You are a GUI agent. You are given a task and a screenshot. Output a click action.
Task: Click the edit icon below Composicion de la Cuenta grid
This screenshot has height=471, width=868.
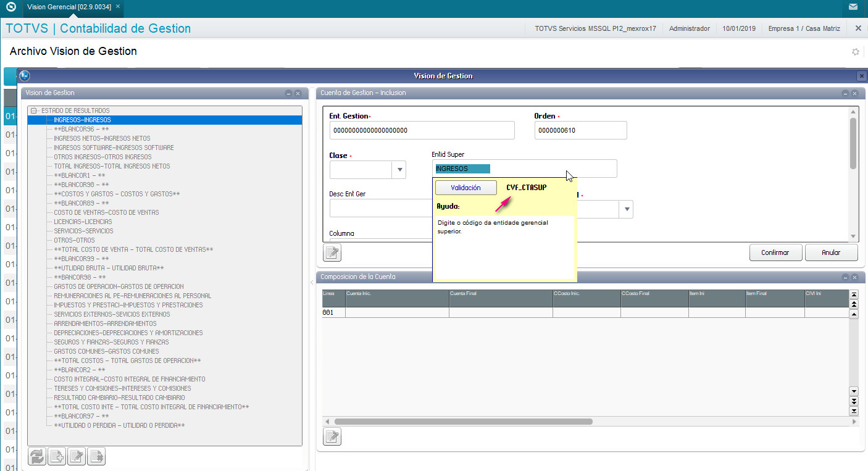[x=332, y=437]
